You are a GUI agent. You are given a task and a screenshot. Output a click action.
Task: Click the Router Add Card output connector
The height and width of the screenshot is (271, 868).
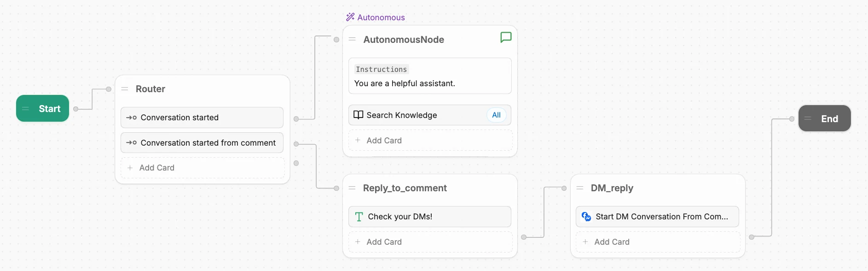pyautogui.click(x=296, y=163)
